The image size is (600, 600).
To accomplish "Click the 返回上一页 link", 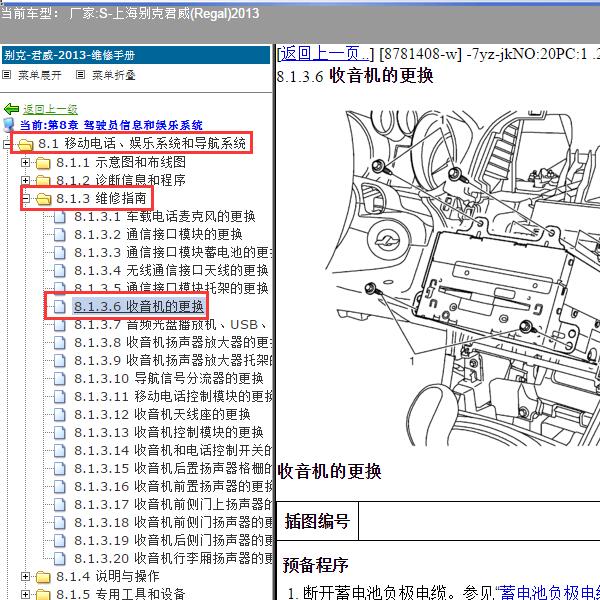I will click(325, 54).
